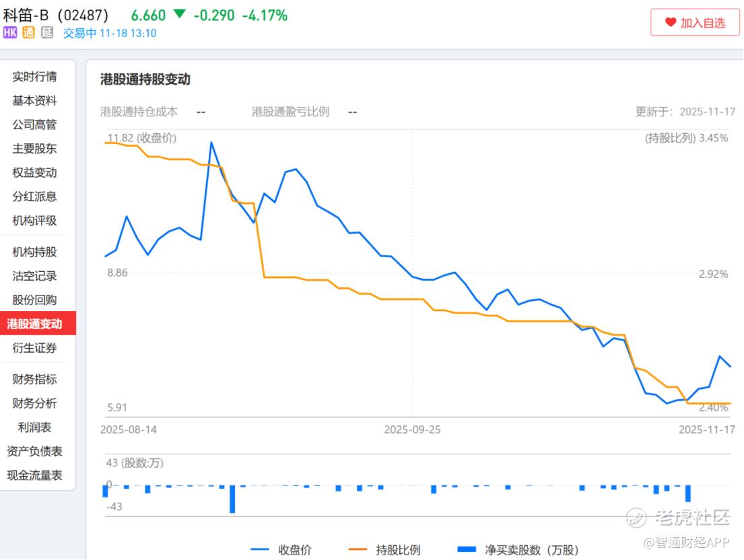Click the 加入自选 button
Viewport: 744px width, 560px height.
pos(695,22)
